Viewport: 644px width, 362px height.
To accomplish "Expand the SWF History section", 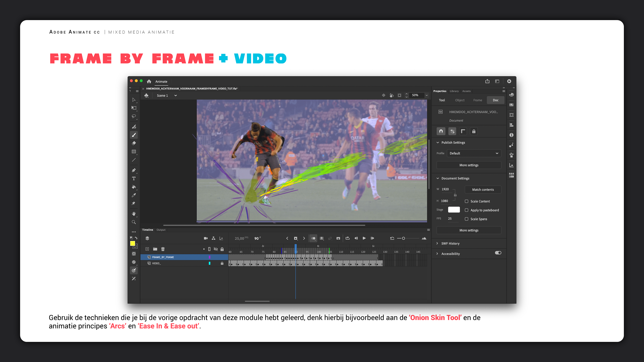I will coord(450,243).
